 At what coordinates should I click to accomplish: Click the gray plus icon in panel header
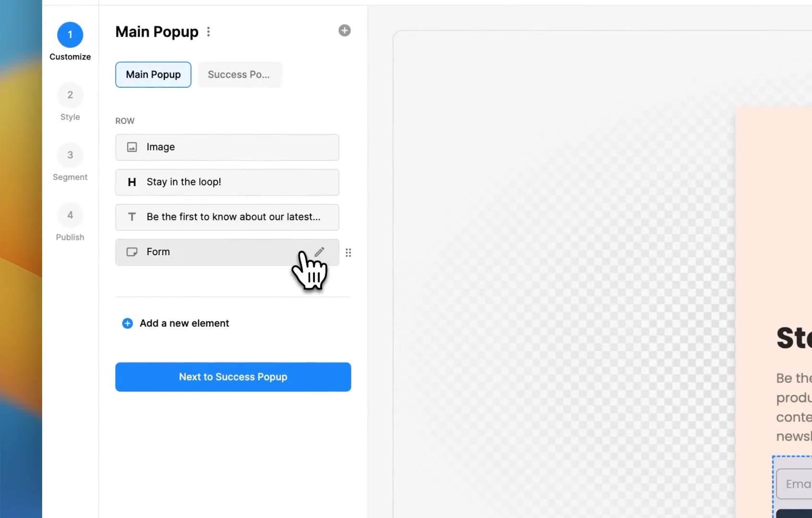345,31
